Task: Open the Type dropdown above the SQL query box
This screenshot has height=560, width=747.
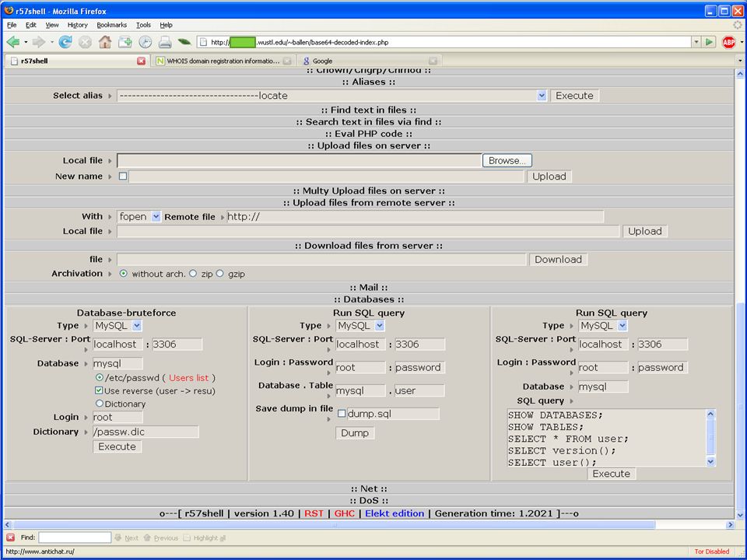Action: pyautogui.click(x=622, y=326)
